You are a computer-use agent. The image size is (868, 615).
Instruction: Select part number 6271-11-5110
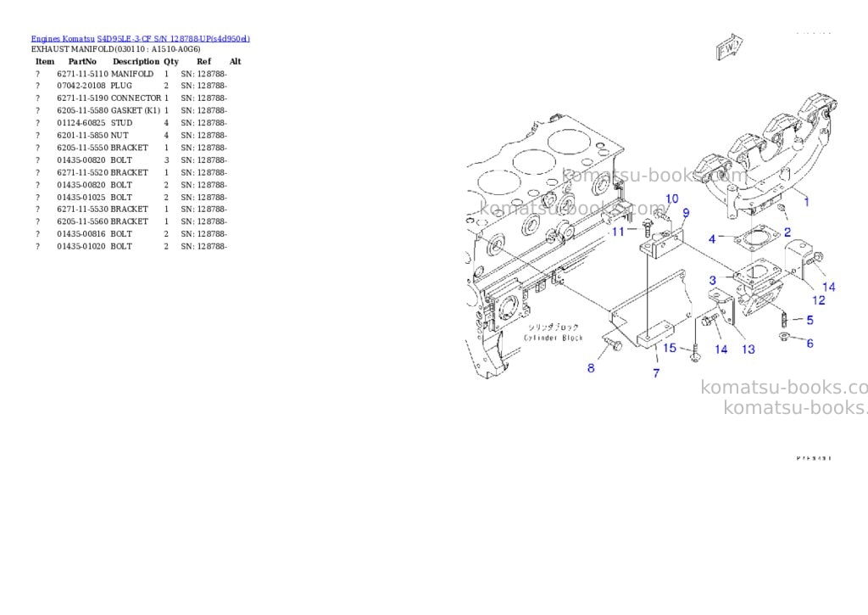[x=82, y=74]
